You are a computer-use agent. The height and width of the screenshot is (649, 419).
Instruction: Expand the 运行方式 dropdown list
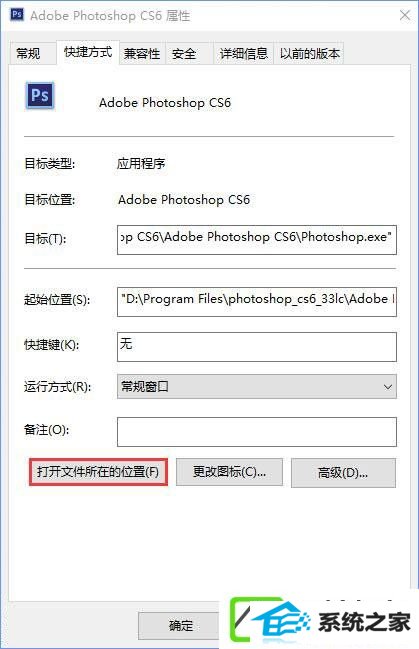click(257, 387)
